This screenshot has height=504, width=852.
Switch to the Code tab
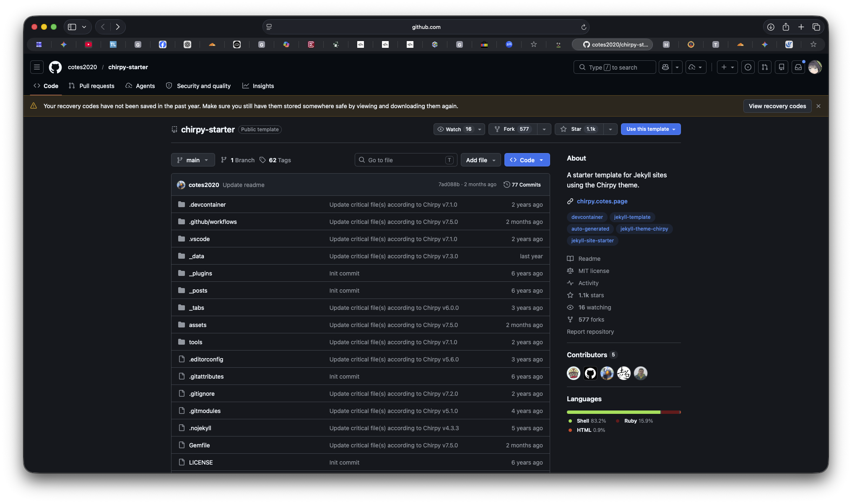pyautogui.click(x=46, y=86)
